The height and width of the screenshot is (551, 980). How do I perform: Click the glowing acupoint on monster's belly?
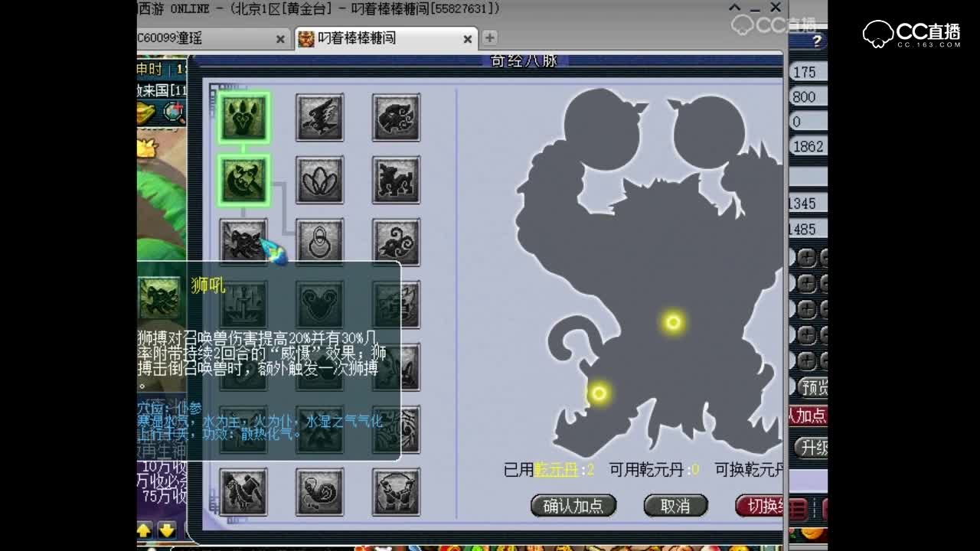pyautogui.click(x=673, y=322)
